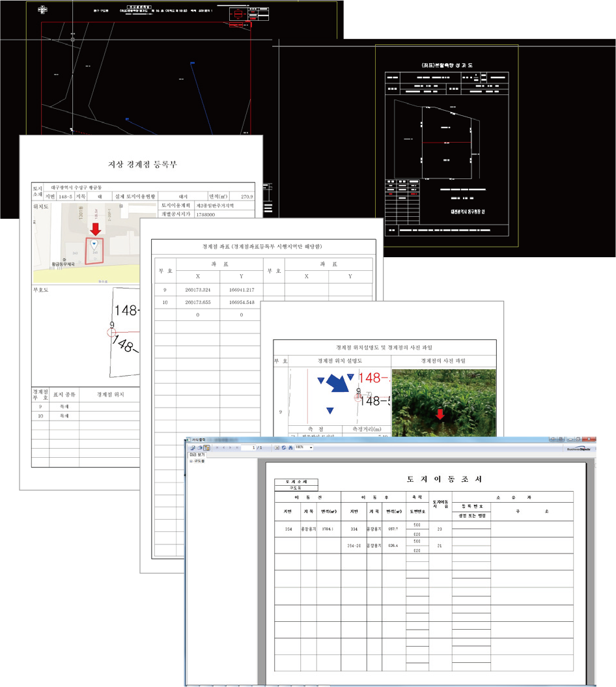Click the 대구광역시 수성구 황금동 address text
The image size is (616, 687).
76,187
